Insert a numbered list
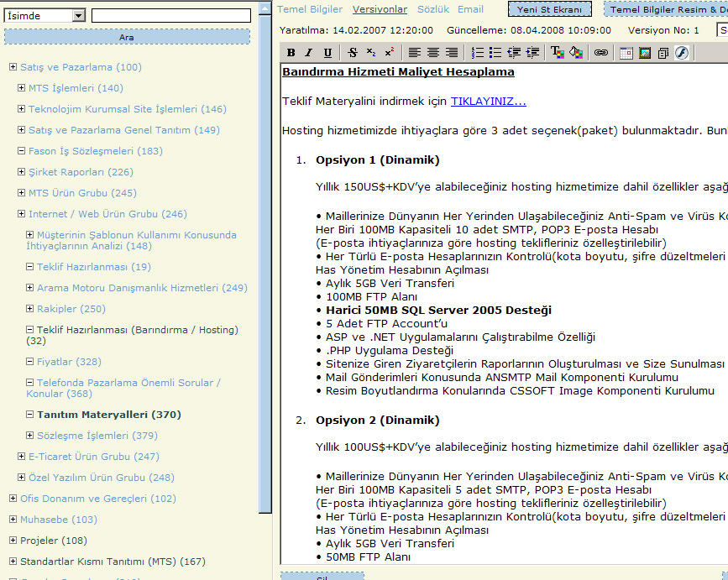This screenshot has height=580, width=728. pyautogui.click(x=477, y=53)
